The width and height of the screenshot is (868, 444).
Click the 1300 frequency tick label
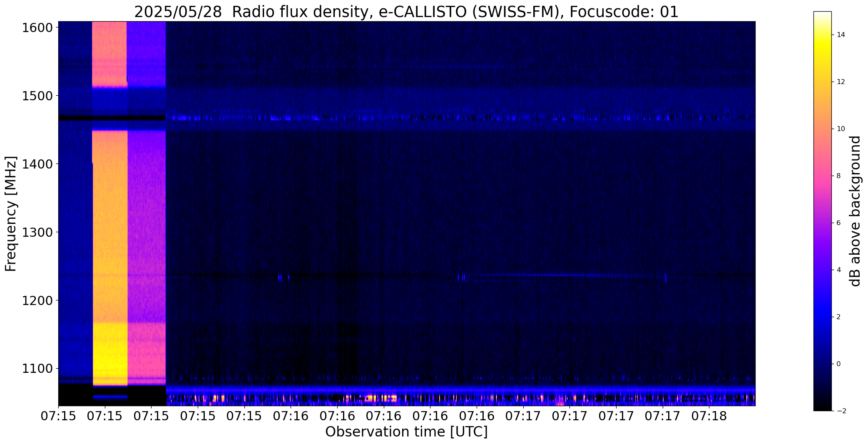click(x=37, y=232)
